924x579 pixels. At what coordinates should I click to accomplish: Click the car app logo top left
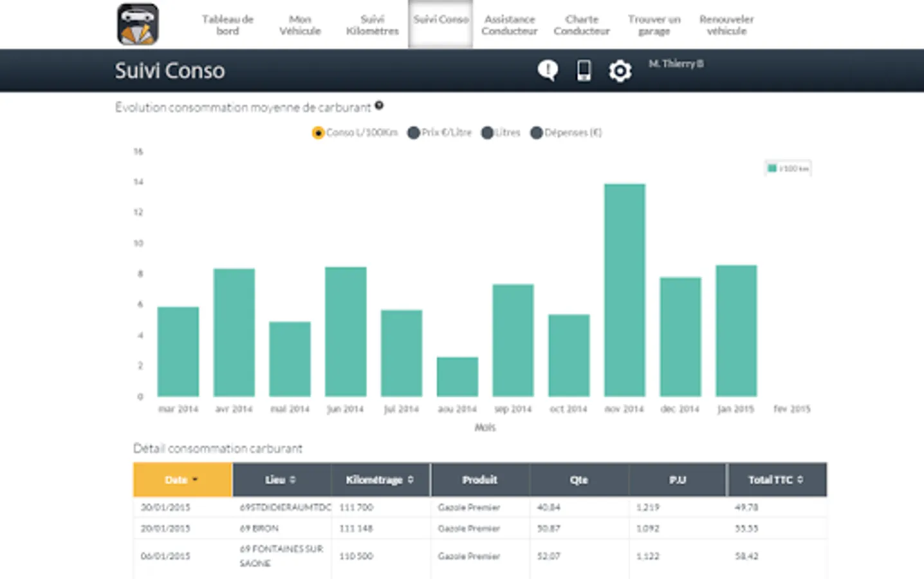click(138, 24)
